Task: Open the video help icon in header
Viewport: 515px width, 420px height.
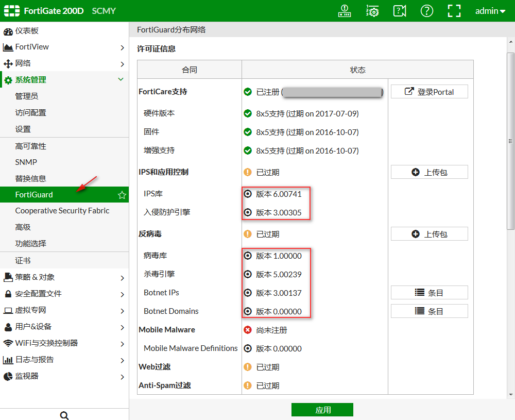Action: point(400,11)
